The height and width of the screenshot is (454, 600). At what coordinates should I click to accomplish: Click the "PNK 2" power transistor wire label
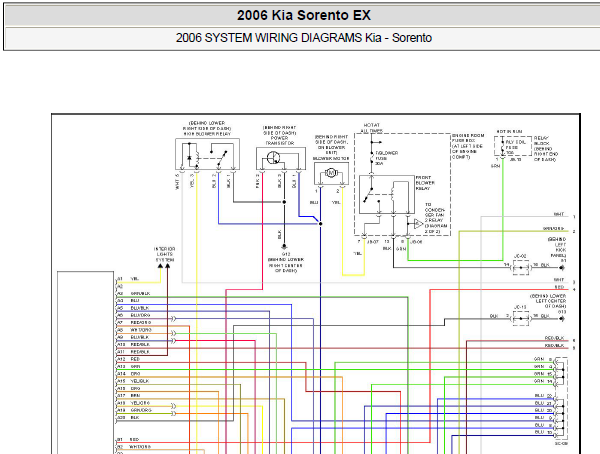pos(258,181)
